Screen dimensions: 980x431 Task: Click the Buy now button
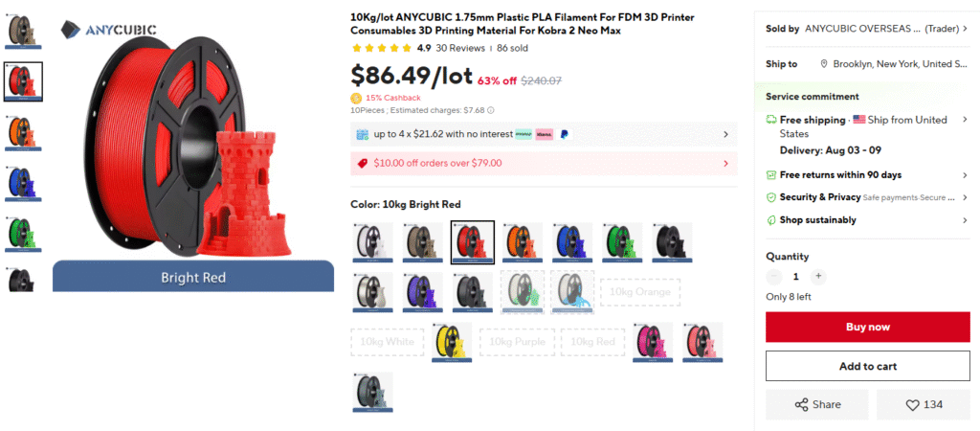pyautogui.click(x=867, y=328)
